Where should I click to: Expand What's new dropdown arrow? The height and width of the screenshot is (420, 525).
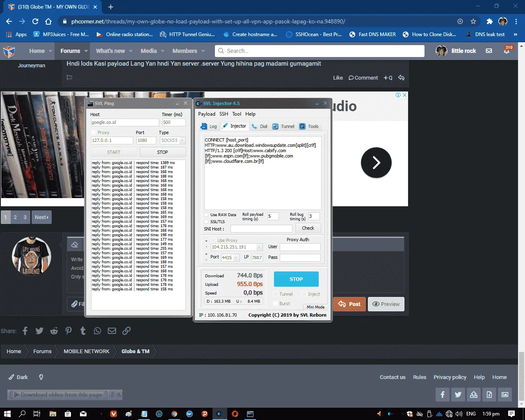[x=131, y=51]
